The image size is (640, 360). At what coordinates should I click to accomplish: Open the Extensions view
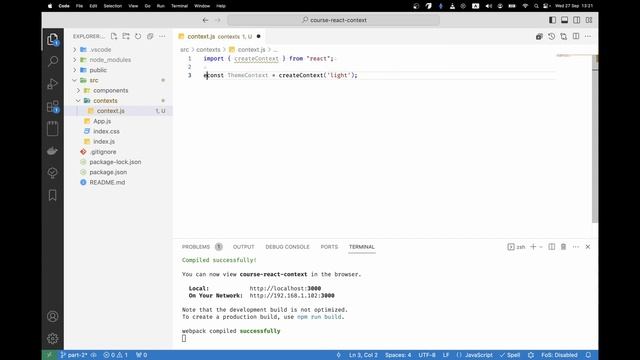click(53, 107)
